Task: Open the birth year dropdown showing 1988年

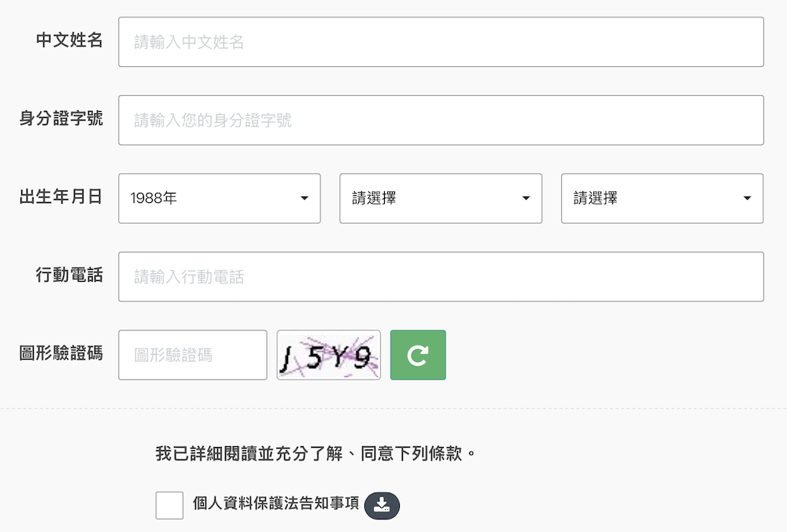Action: tap(219, 198)
